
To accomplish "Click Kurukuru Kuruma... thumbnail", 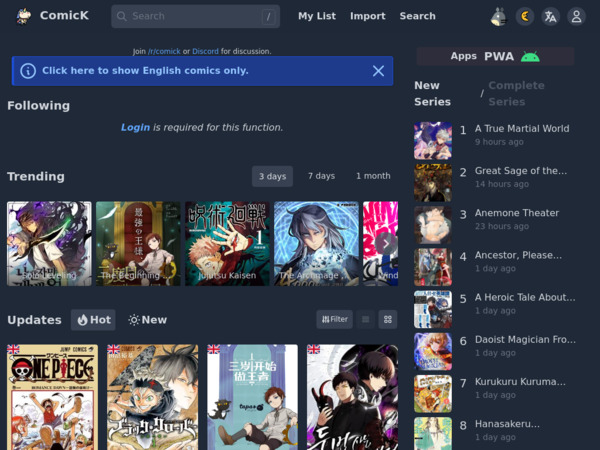I will click(x=433, y=394).
